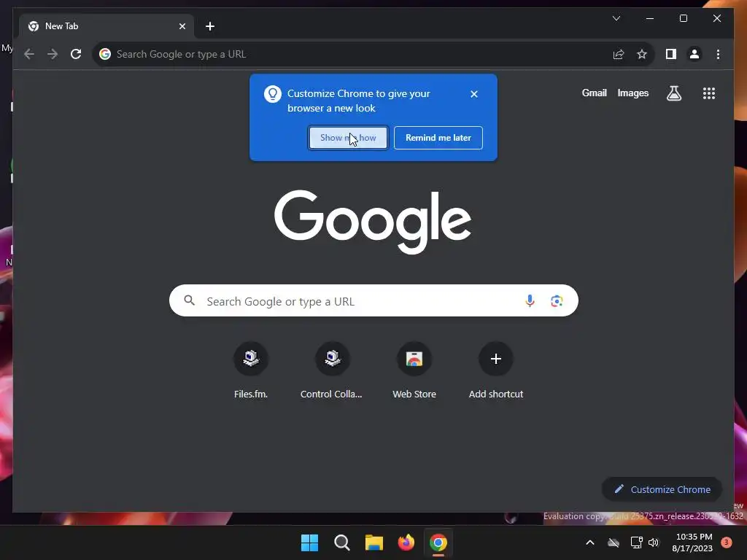Open the Chrome profile menu
The image size is (747, 560).
pos(694,54)
